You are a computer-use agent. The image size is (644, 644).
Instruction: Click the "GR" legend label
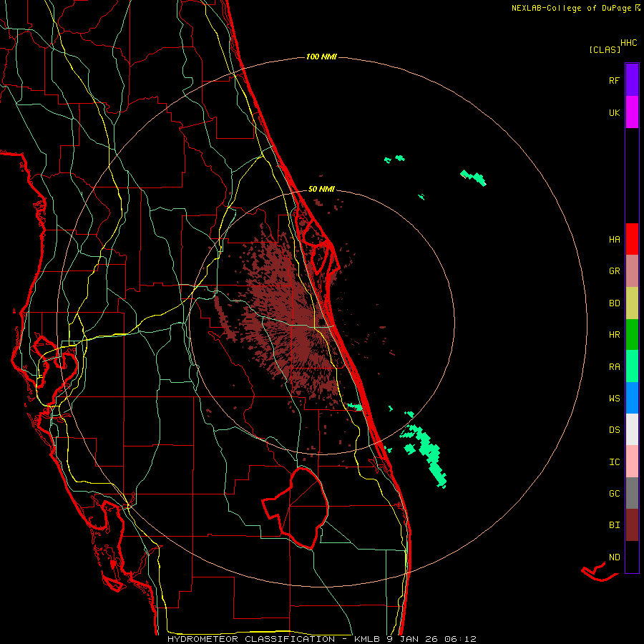(x=614, y=271)
